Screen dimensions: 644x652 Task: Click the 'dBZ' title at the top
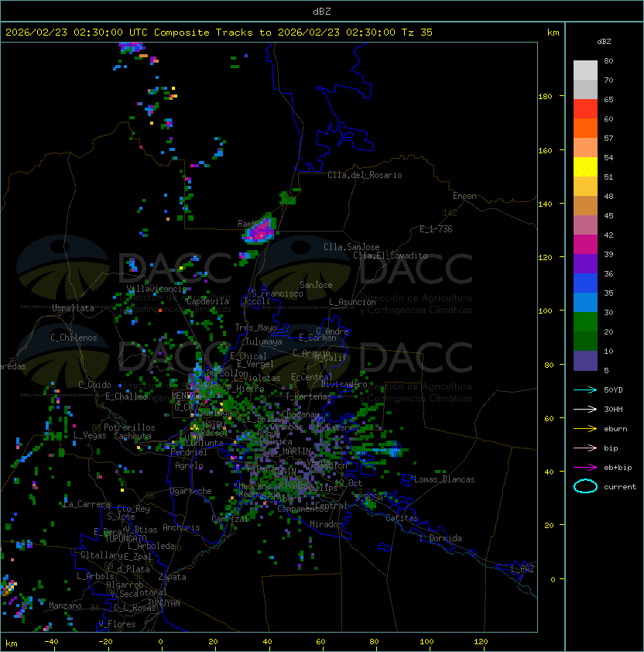(322, 12)
